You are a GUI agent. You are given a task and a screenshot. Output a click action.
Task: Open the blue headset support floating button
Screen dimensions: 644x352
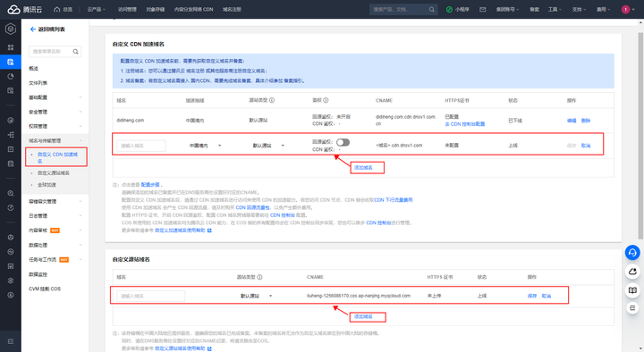pos(632,253)
